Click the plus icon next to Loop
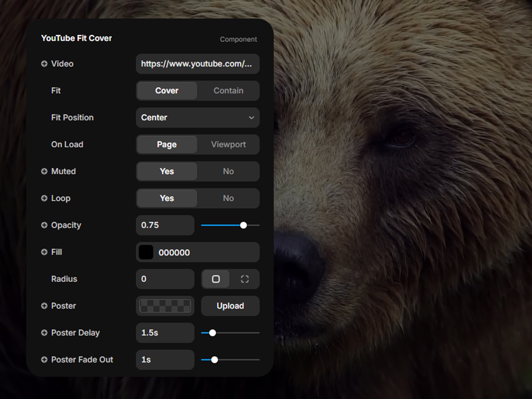Screen dimensions: 532x399 pos(44,198)
